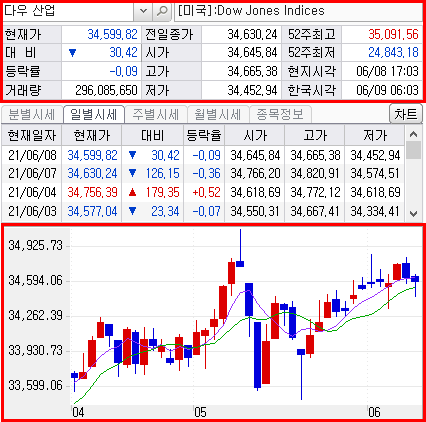Switch to the 월별시세 tab
The image size is (426, 422).
click(x=218, y=114)
